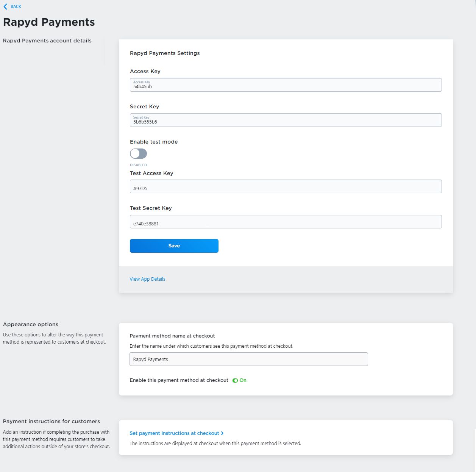This screenshot has width=476, height=472.
Task: Click the back chevron arrow icon
Action: 5,6
